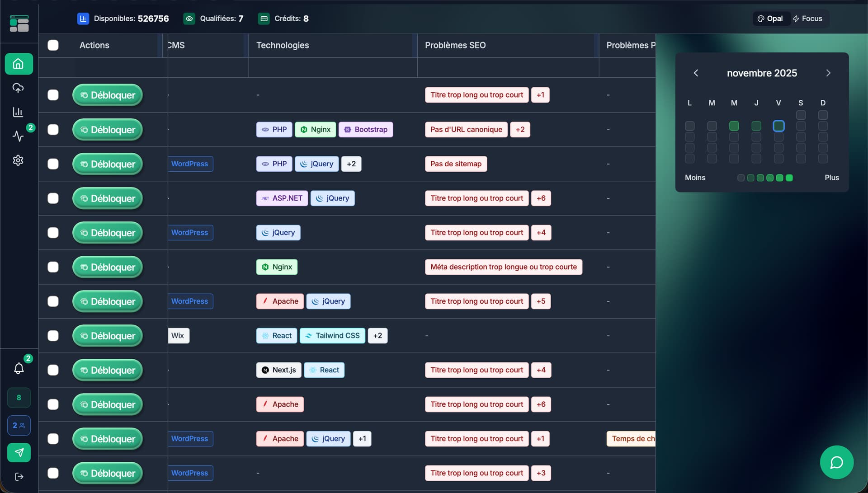
Task: Check the checkbox on the Wix row
Action: [x=53, y=336]
